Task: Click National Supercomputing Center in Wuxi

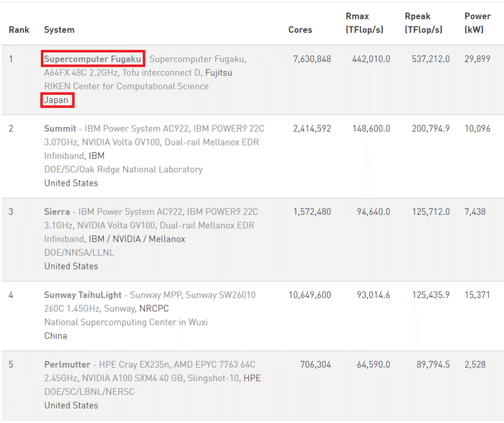Action: point(126,322)
